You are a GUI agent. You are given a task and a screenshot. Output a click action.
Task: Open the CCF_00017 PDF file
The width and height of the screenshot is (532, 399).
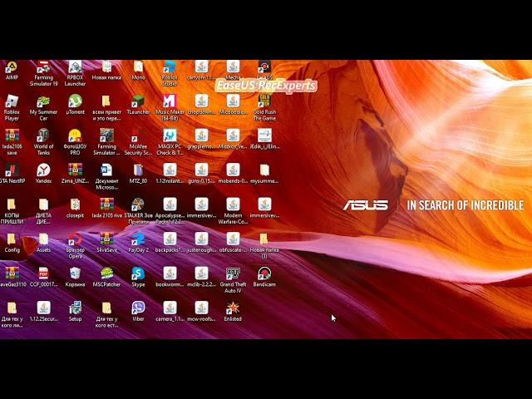[x=43, y=277]
